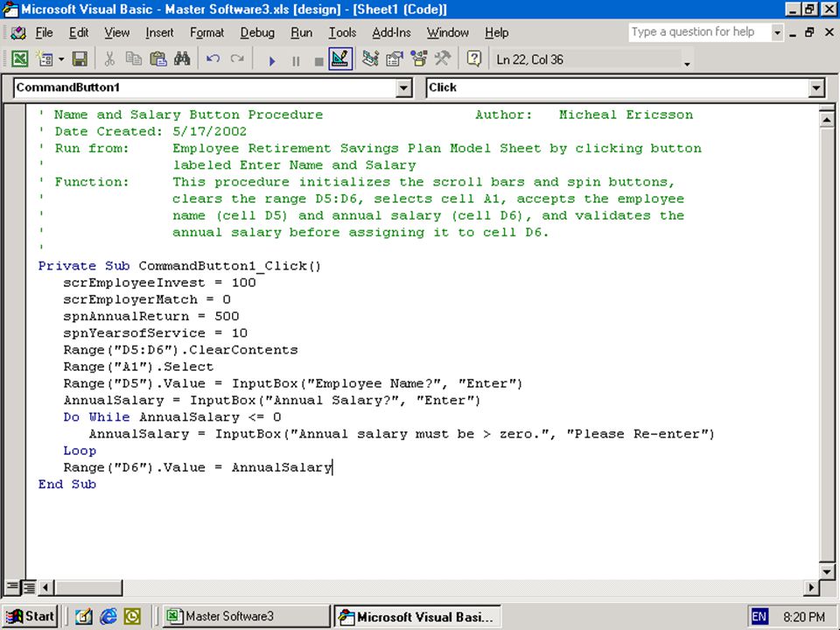Screen dimensions: 840x630
Task: Open the Run menu
Action: tap(301, 32)
